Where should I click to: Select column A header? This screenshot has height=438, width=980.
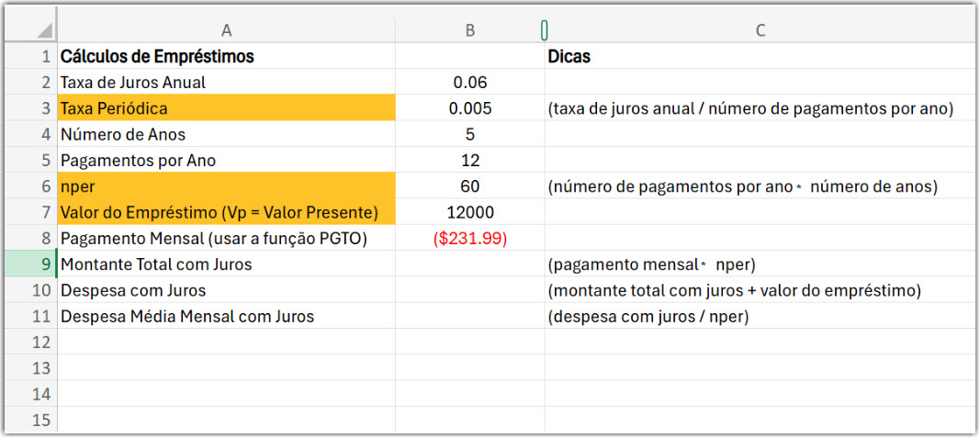(x=226, y=30)
